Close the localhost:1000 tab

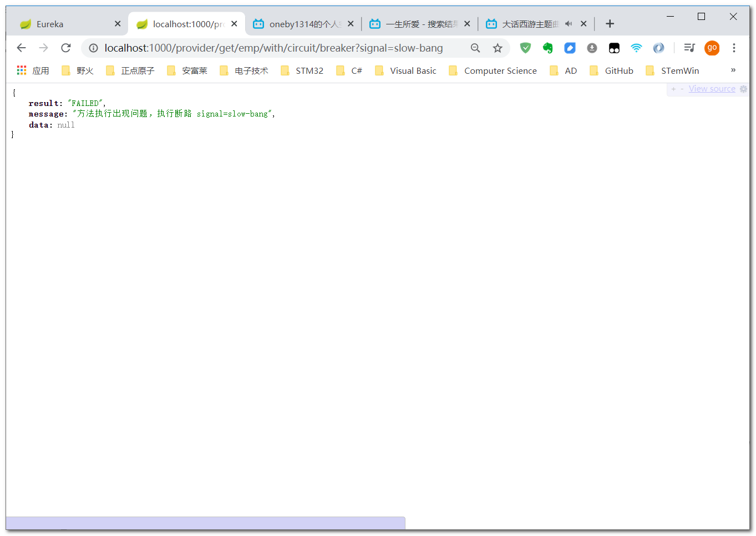click(x=234, y=24)
